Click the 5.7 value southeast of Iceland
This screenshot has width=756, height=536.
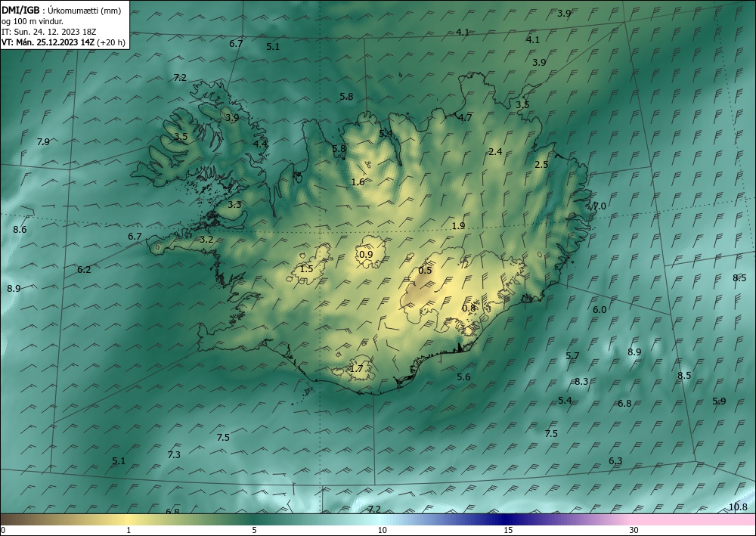(572, 356)
